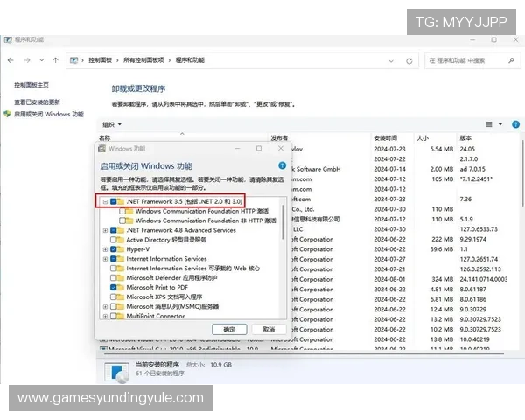This screenshot has width=525, height=420.
Task: Click 所有控制面板项 breadcrumb
Action: (x=143, y=60)
